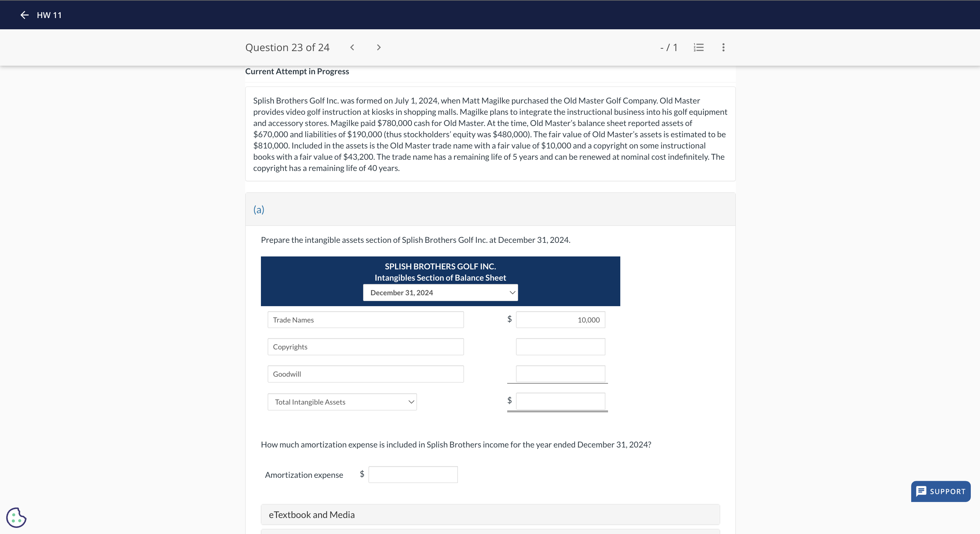Click the SUPPORT chat button

(940, 491)
